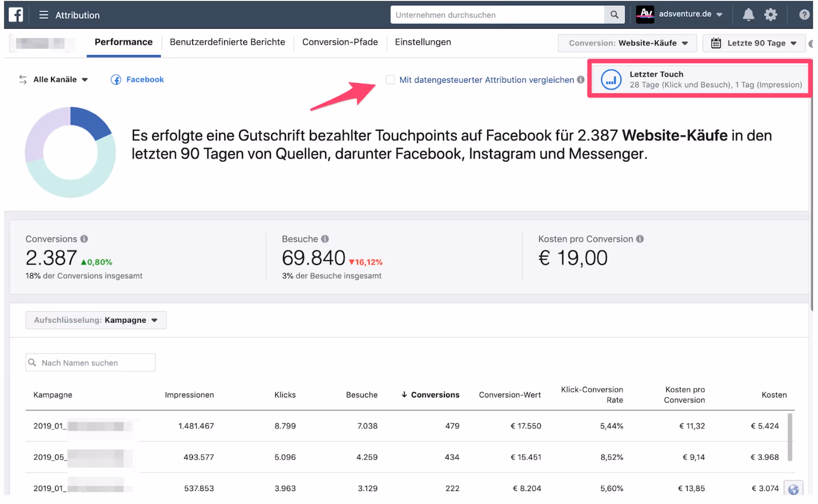818x504 pixels.
Task: Click the page vertical scrollbar
Action: 811,204
